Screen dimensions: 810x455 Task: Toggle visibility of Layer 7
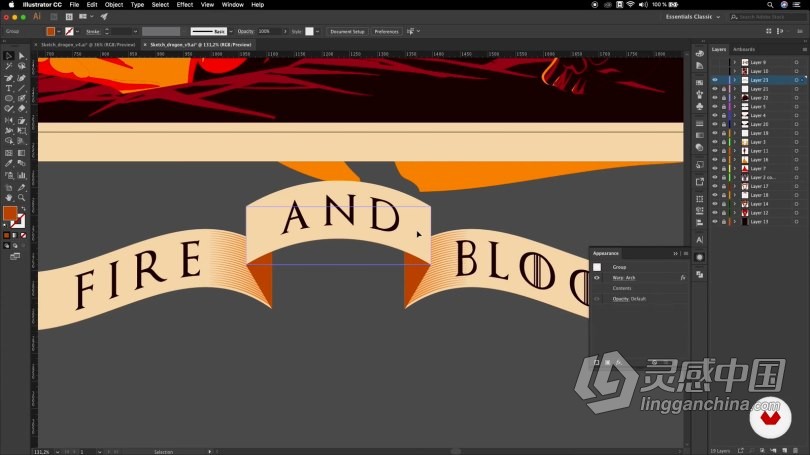[x=715, y=168]
